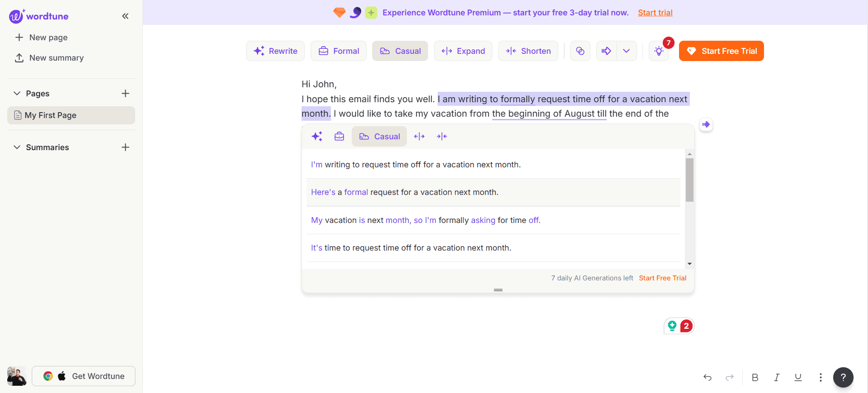Click the suggestions scrollbar thumb
Screen dimensions: 868x393
pos(689,180)
